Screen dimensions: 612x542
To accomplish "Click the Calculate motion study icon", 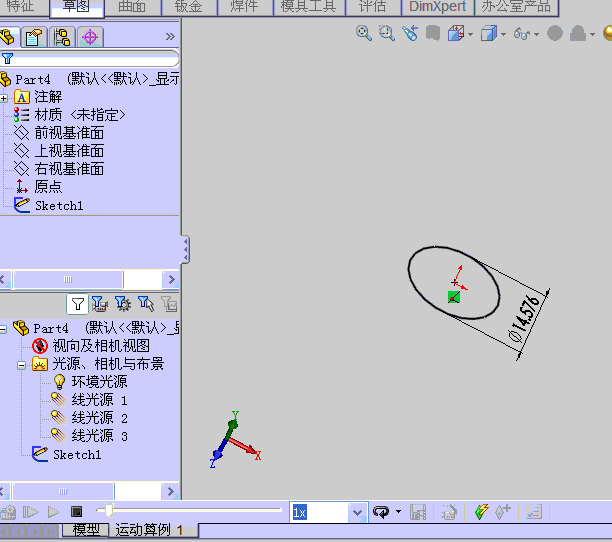I will (x=8, y=512).
